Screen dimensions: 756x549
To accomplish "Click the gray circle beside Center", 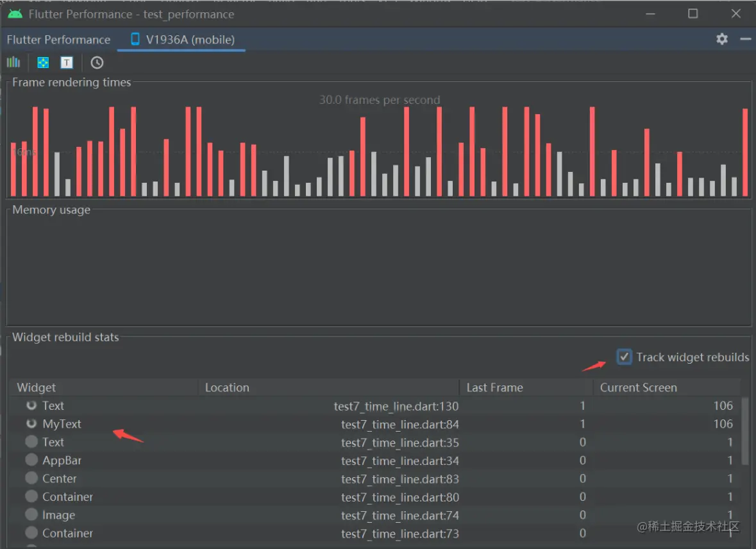I will (31, 478).
